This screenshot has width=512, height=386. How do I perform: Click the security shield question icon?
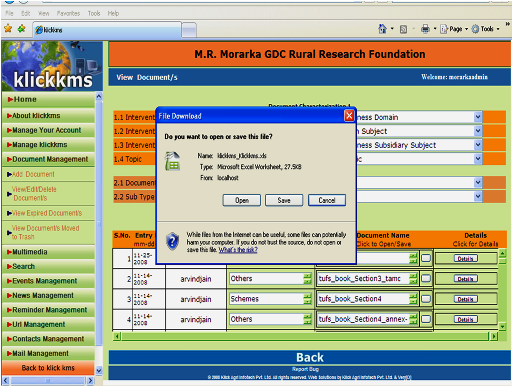click(x=172, y=241)
